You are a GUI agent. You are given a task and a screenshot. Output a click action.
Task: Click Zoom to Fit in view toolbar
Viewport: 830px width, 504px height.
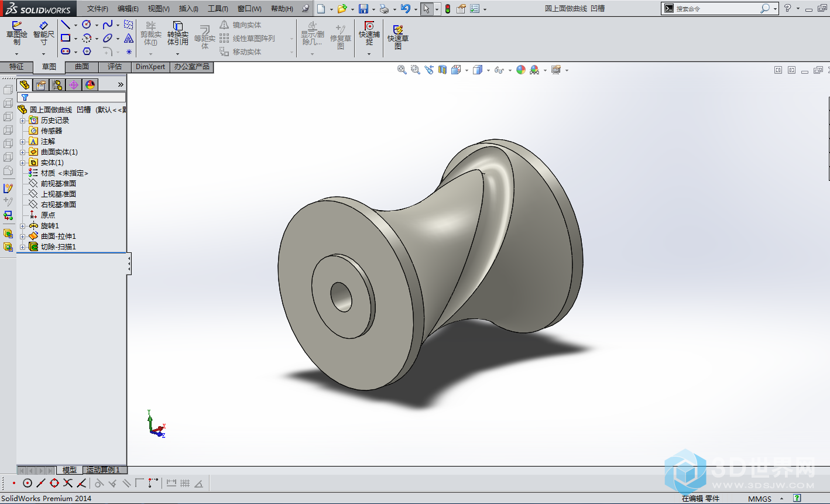402,70
